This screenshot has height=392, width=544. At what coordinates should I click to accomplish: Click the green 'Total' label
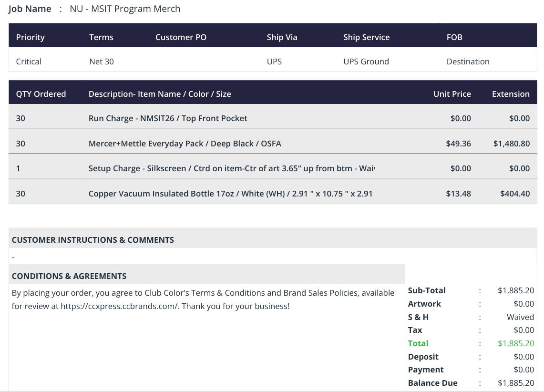tap(418, 343)
